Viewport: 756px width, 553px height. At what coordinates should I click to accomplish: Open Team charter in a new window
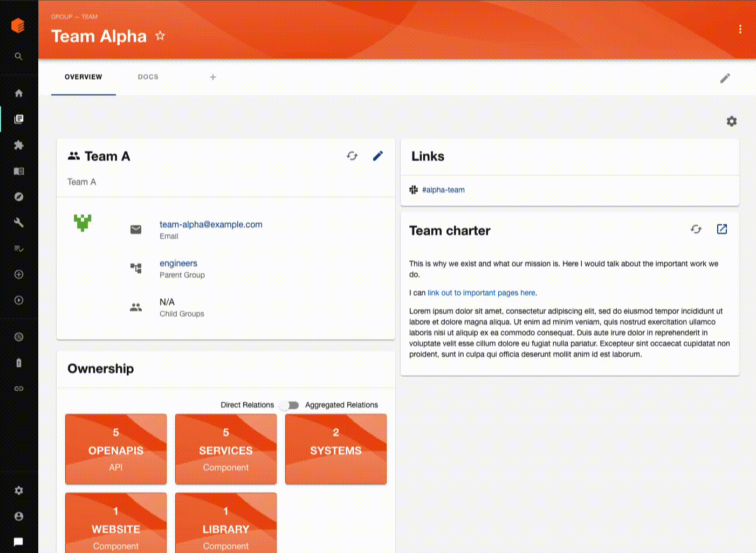(x=722, y=229)
